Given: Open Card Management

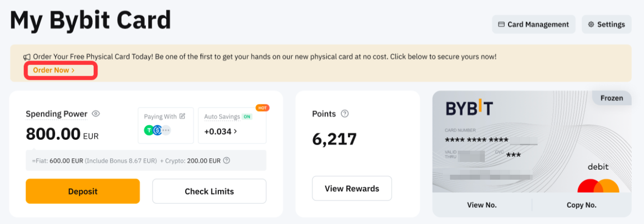Looking at the screenshot, I should [x=533, y=24].
